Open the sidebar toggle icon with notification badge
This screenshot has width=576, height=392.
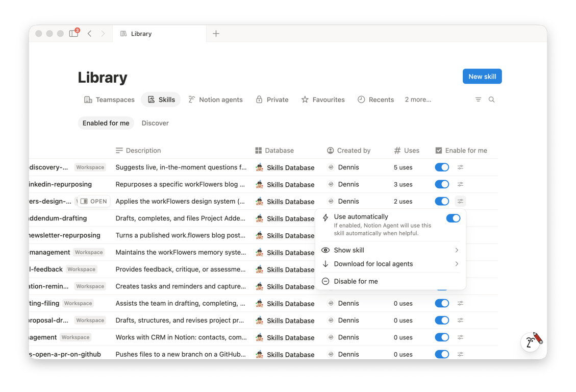74,33
